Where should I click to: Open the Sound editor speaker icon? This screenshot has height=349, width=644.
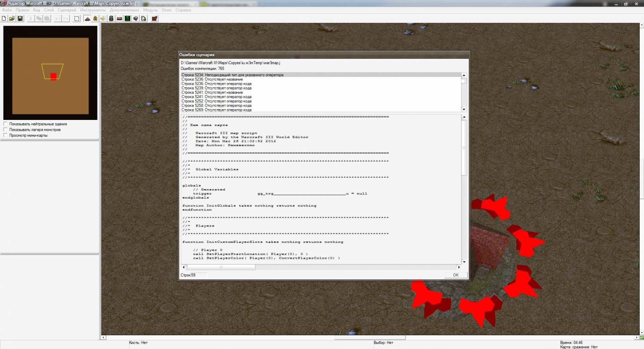[x=103, y=18]
